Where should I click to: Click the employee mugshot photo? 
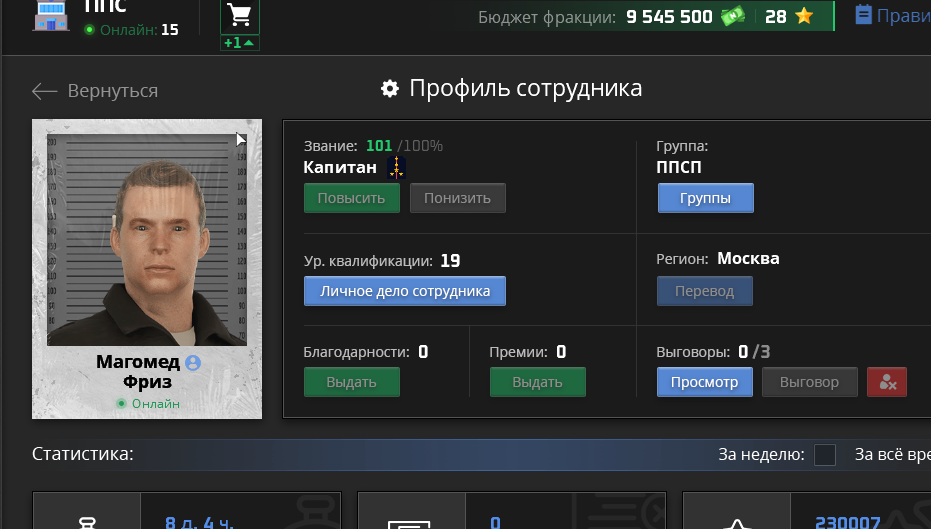tap(147, 239)
